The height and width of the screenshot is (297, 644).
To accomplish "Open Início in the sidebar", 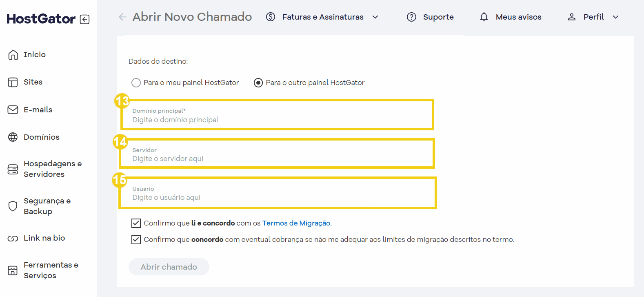I will coord(35,55).
